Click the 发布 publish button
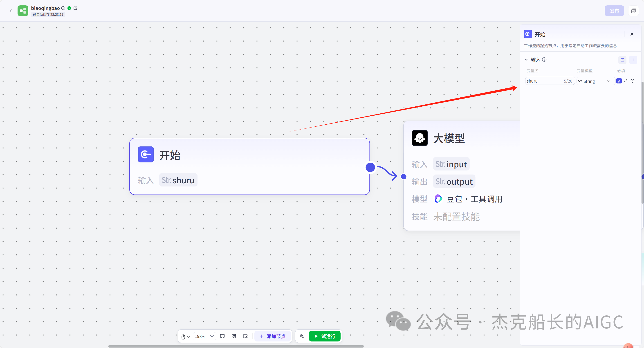 click(615, 11)
